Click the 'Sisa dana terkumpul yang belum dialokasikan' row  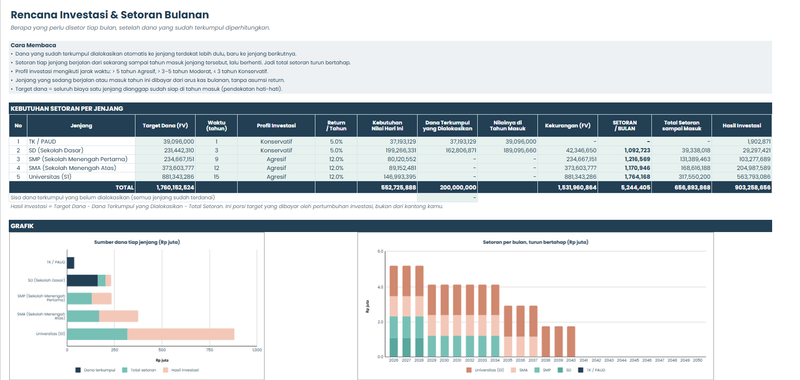coord(244,197)
